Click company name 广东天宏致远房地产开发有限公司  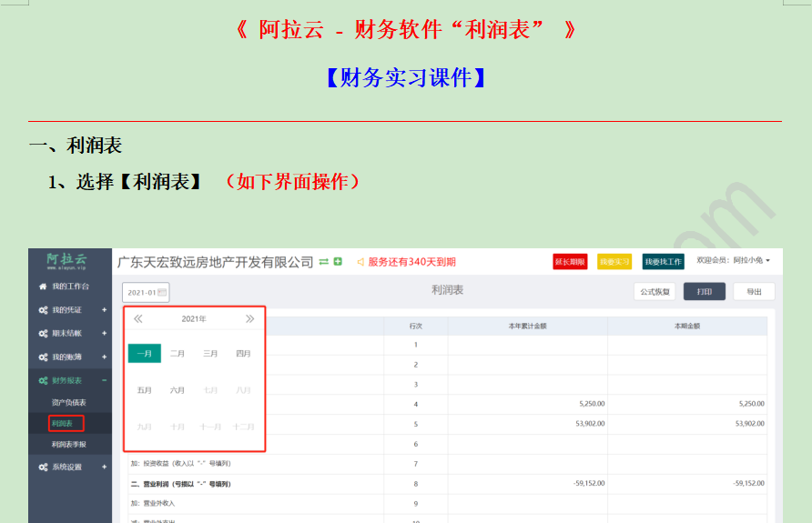click(x=216, y=262)
